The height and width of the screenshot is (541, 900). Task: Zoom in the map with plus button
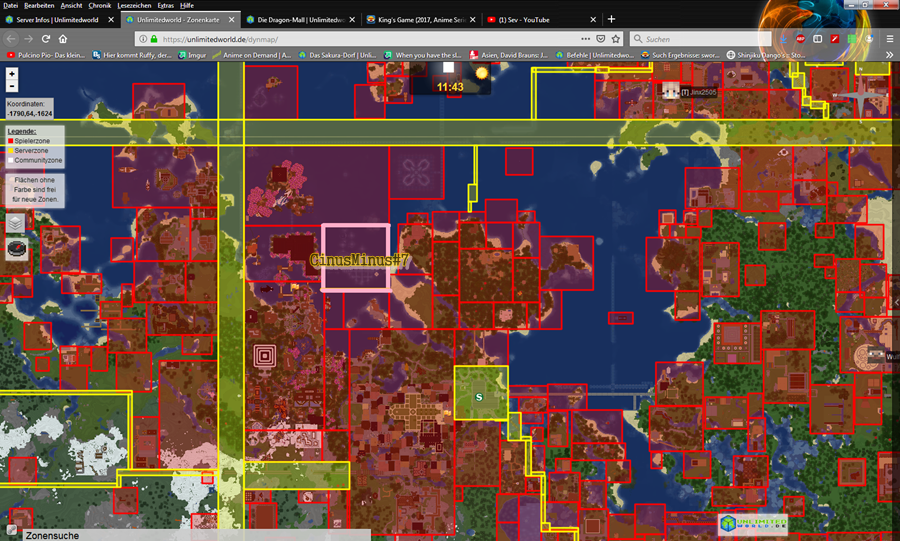[11, 73]
